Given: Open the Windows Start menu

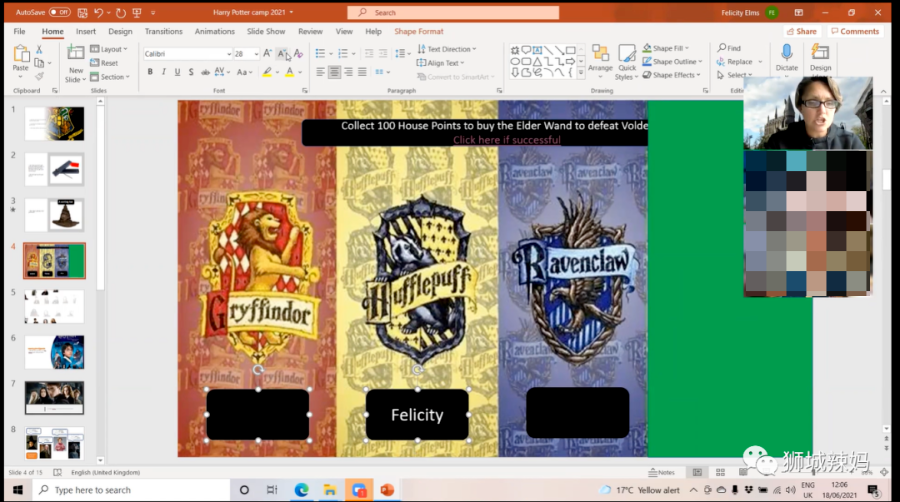Looking at the screenshot, I should pyautogui.click(x=17, y=490).
